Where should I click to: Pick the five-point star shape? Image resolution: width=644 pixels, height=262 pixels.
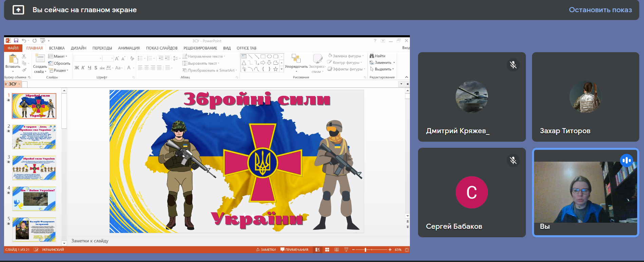pyautogui.click(x=276, y=69)
